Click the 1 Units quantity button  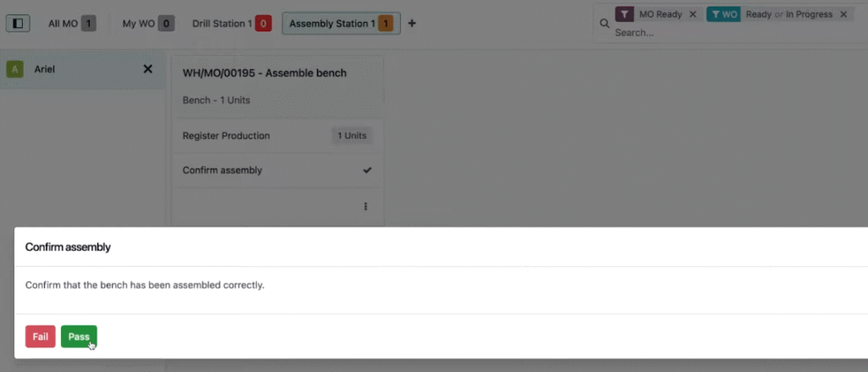tap(352, 136)
